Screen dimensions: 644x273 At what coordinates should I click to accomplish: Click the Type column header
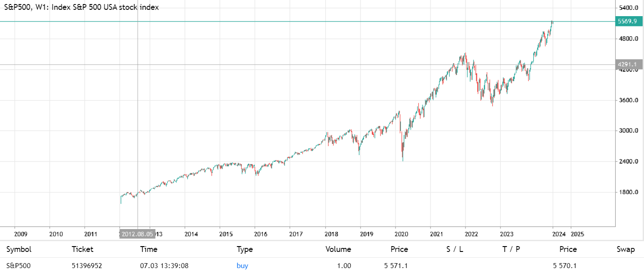(x=244, y=250)
